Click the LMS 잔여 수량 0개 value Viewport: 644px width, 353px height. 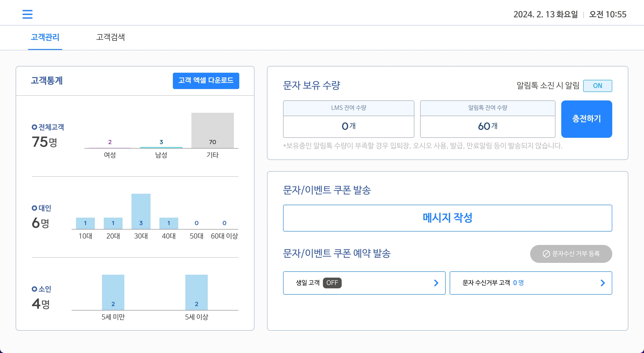[x=349, y=126]
